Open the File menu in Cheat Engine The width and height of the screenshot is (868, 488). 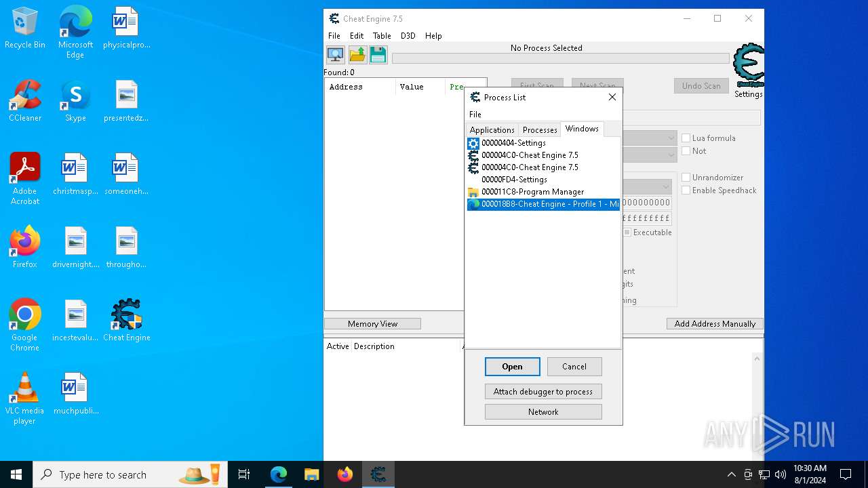[334, 36]
